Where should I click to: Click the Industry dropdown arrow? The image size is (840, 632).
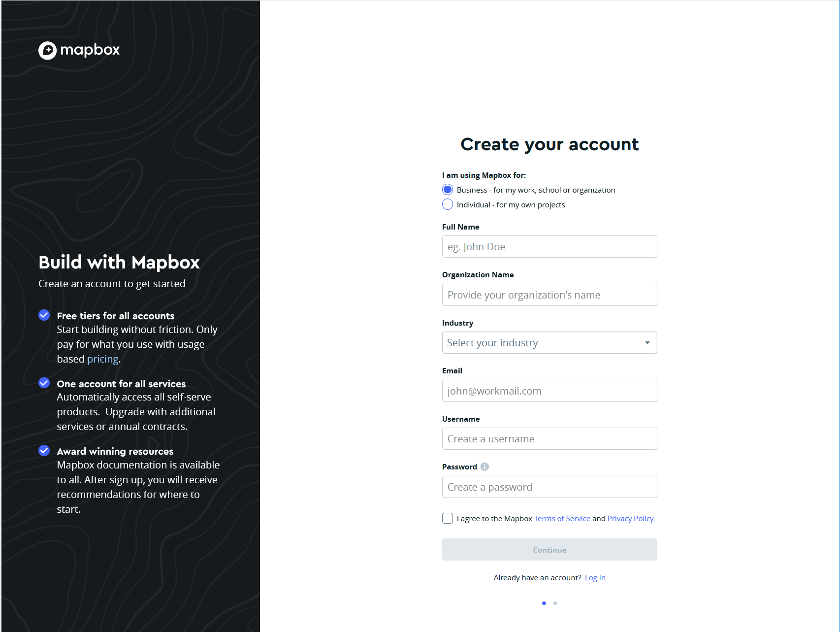(x=647, y=343)
